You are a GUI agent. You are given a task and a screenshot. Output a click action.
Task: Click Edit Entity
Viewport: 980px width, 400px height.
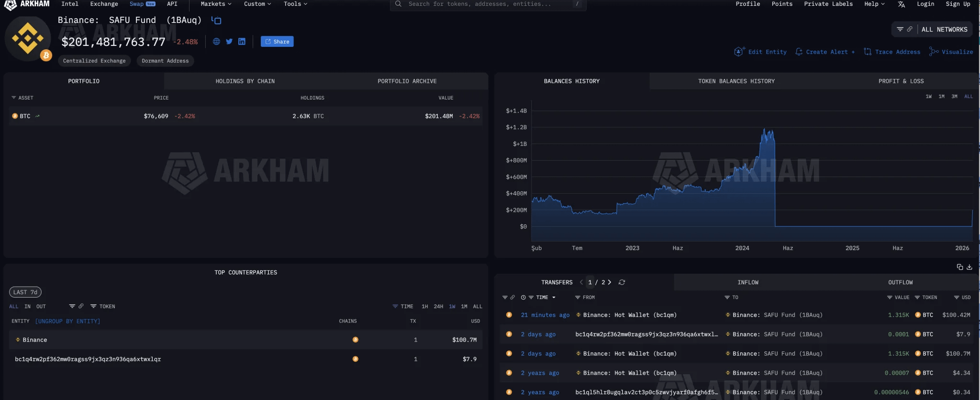[x=760, y=52]
